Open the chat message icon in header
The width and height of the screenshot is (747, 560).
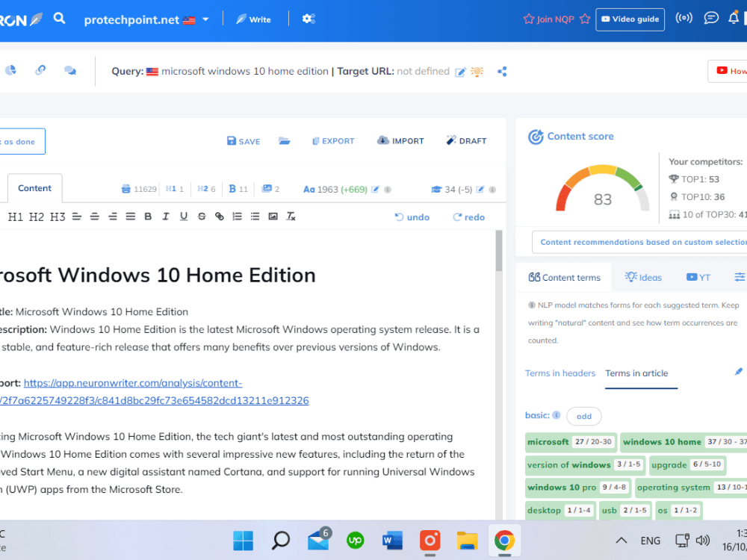pyautogui.click(x=711, y=18)
